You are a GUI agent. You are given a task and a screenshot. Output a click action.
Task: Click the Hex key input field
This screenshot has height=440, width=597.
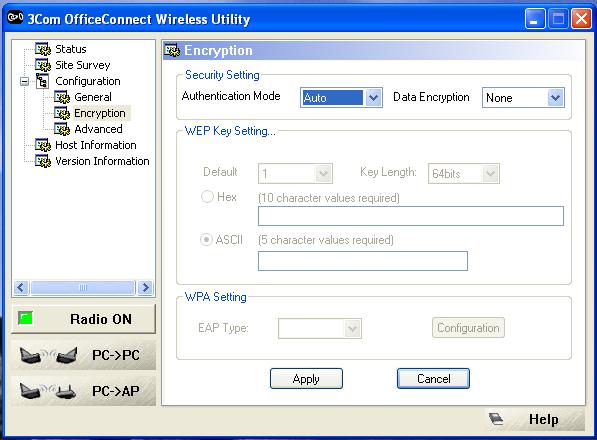411,216
